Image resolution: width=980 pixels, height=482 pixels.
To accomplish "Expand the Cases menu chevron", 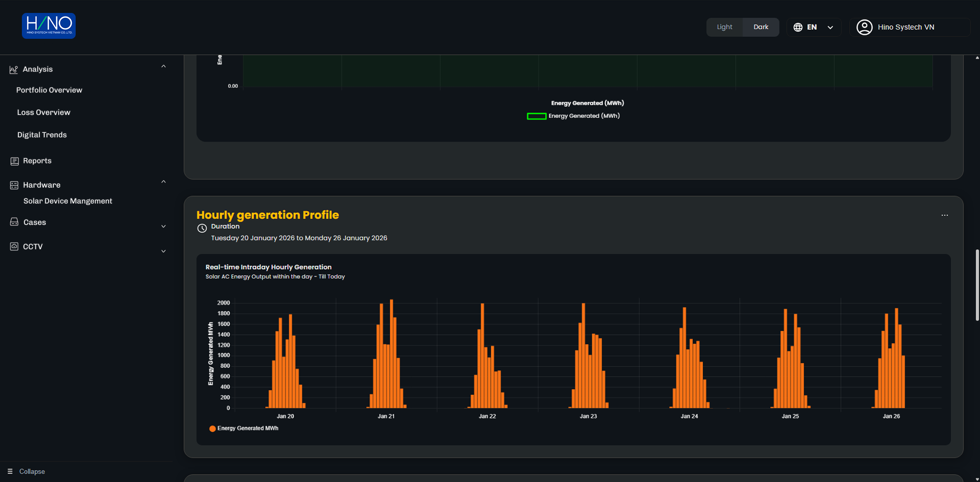I will (x=163, y=226).
